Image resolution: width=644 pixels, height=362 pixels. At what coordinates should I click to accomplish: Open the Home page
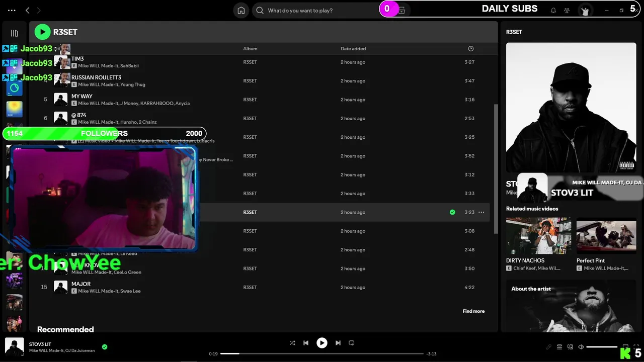click(241, 10)
